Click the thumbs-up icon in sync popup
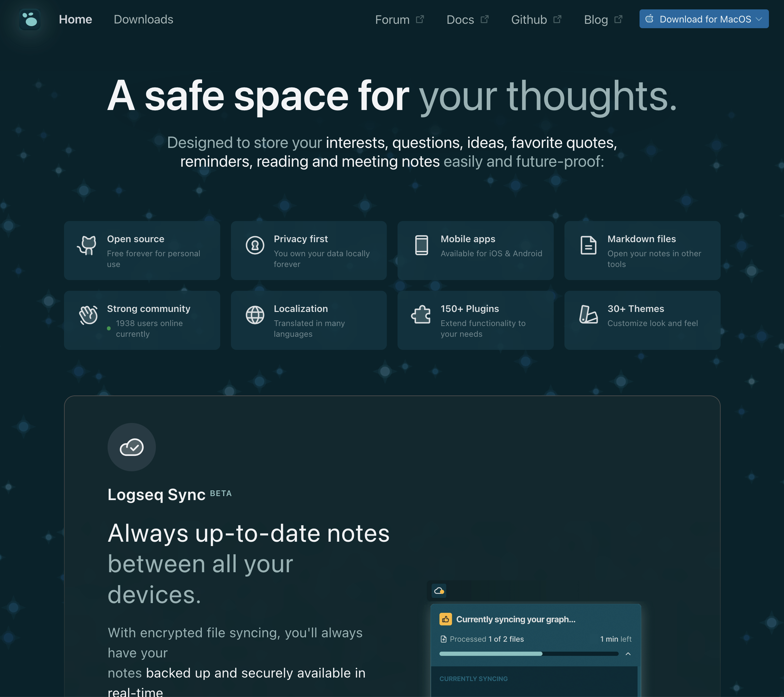 [445, 619]
